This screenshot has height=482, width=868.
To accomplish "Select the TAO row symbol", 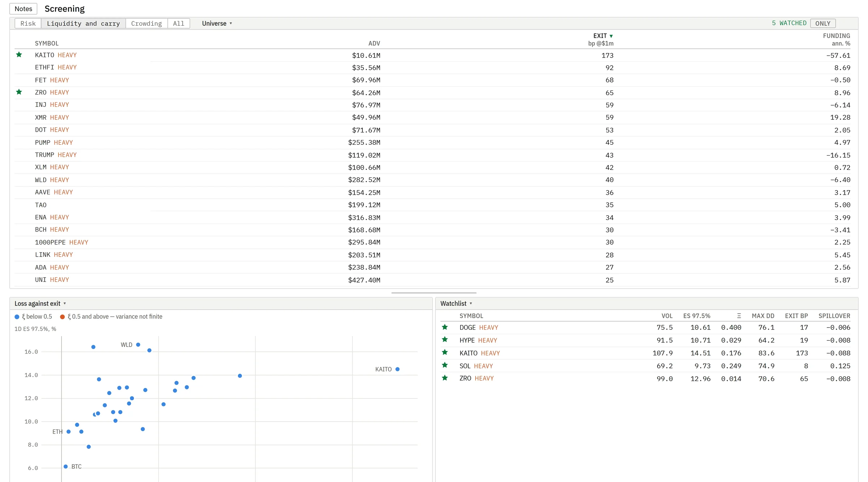I will click(41, 205).
